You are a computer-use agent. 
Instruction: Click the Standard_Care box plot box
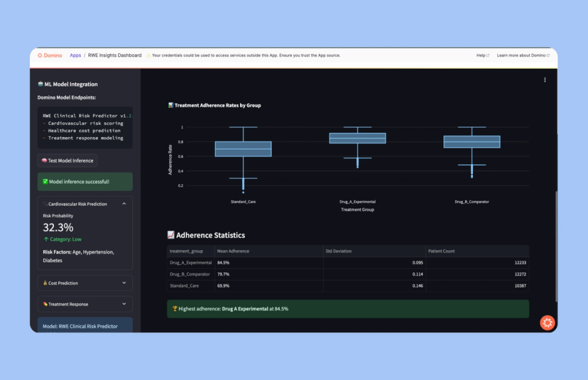point(243,149)
